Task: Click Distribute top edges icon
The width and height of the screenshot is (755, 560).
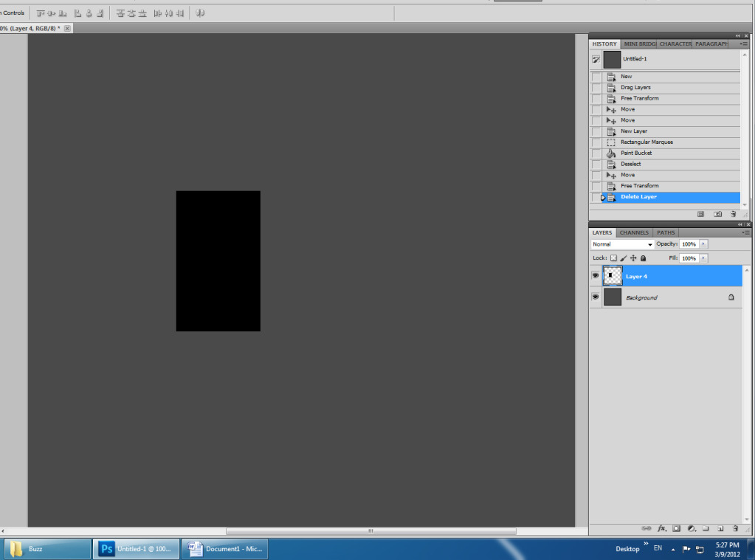Action: tap(120, 13)
